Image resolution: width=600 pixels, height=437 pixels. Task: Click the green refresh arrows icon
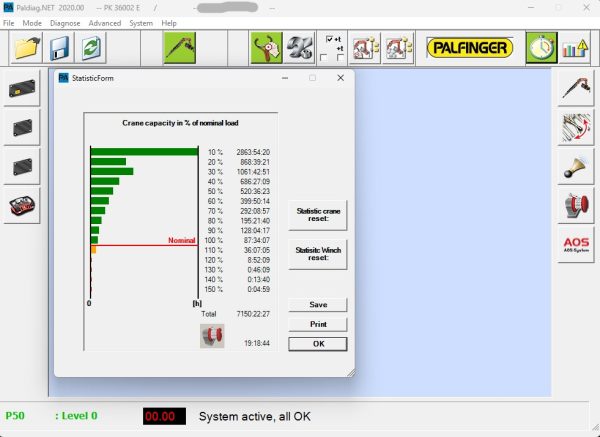click(x=91, y=47)
